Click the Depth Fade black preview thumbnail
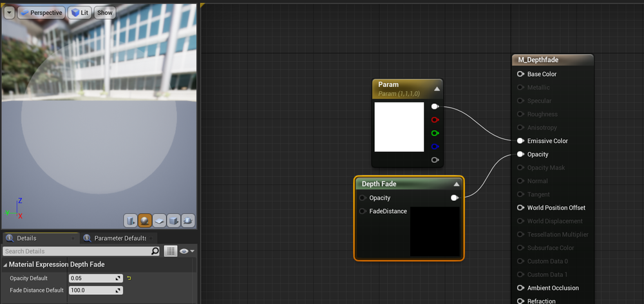Viewport: 644px width, 304px height. [x=435, y=232]
